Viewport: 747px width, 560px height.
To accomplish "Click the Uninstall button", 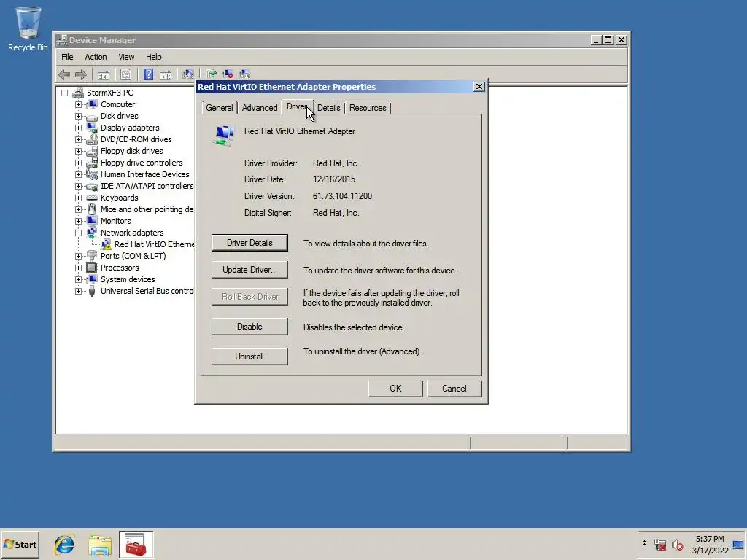I will tap(249, 356).
